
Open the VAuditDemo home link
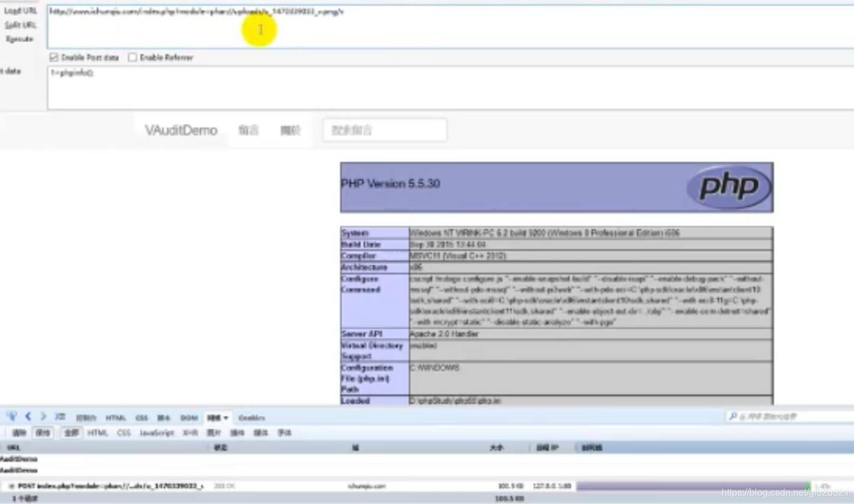pyautogui.click(x=181, y=131)
